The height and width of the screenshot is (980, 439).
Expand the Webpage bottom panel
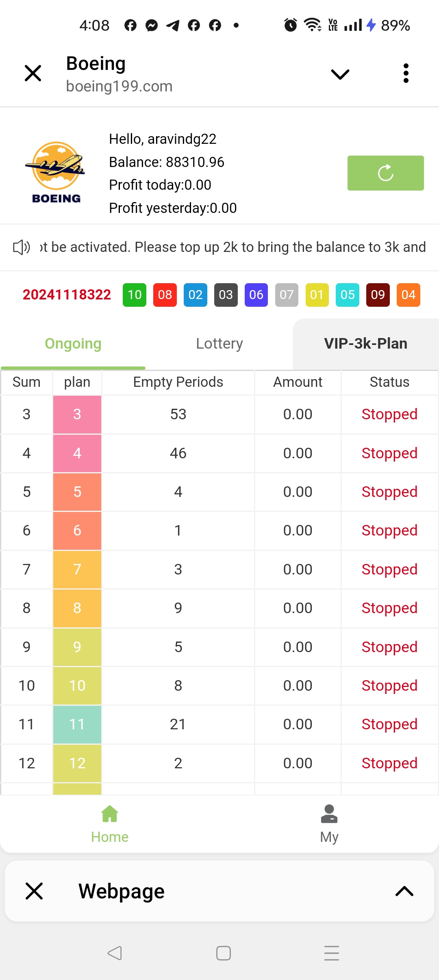[x=404, y=891]
